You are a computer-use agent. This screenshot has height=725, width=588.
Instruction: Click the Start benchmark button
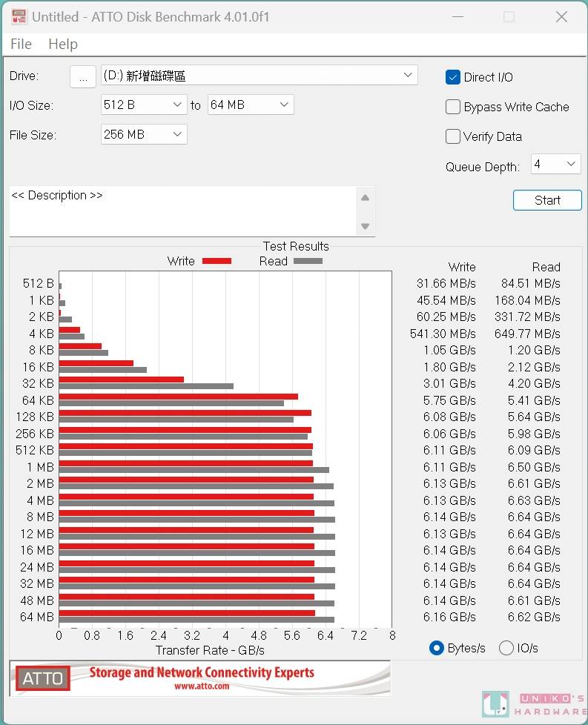point(547,200)
